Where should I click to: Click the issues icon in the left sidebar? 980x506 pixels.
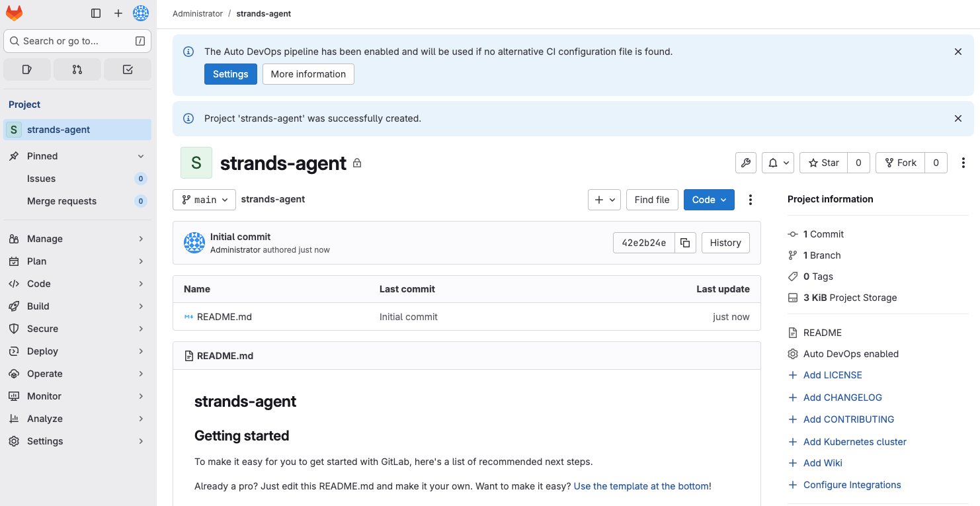tap(27, 69)
